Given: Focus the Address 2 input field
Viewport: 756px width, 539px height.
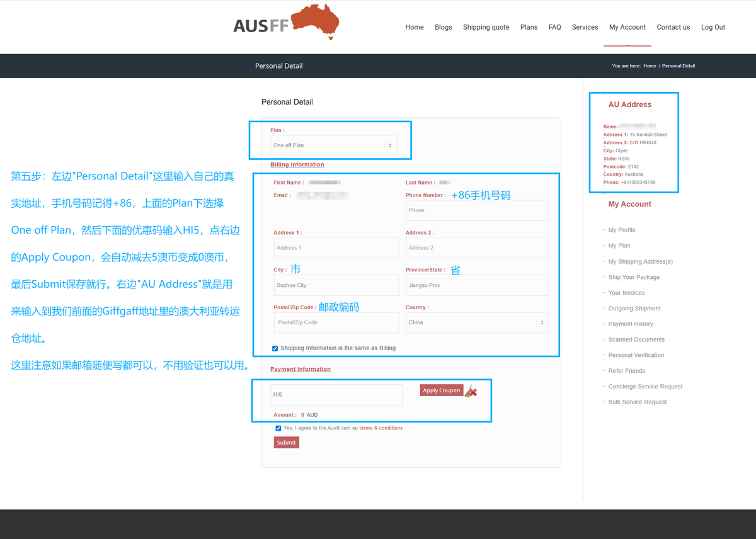Looking at the screenshot, I should point(477,247).
